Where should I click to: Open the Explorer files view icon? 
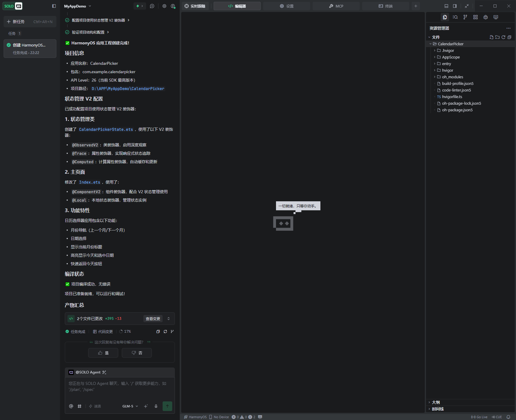(x=445, y=17)
